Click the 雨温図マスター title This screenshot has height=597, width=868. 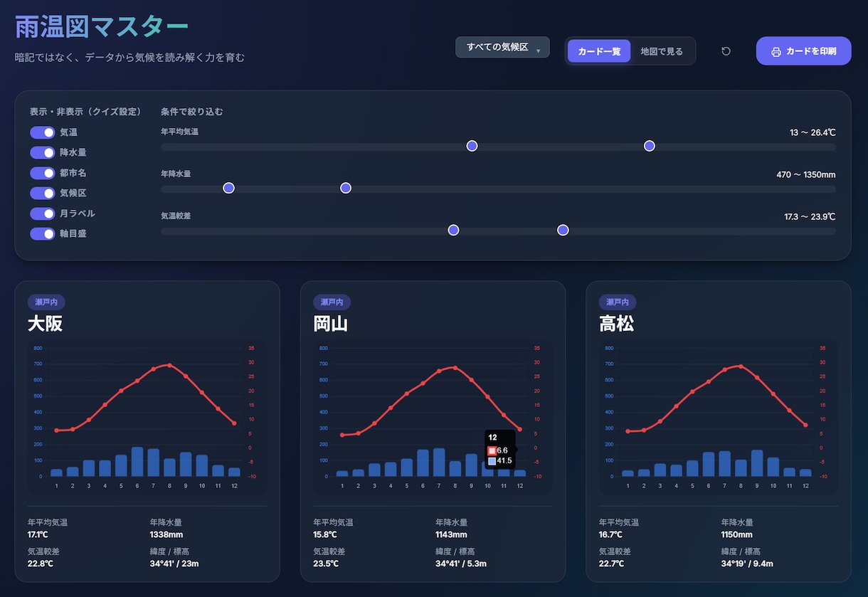click(x=102, y=27)
